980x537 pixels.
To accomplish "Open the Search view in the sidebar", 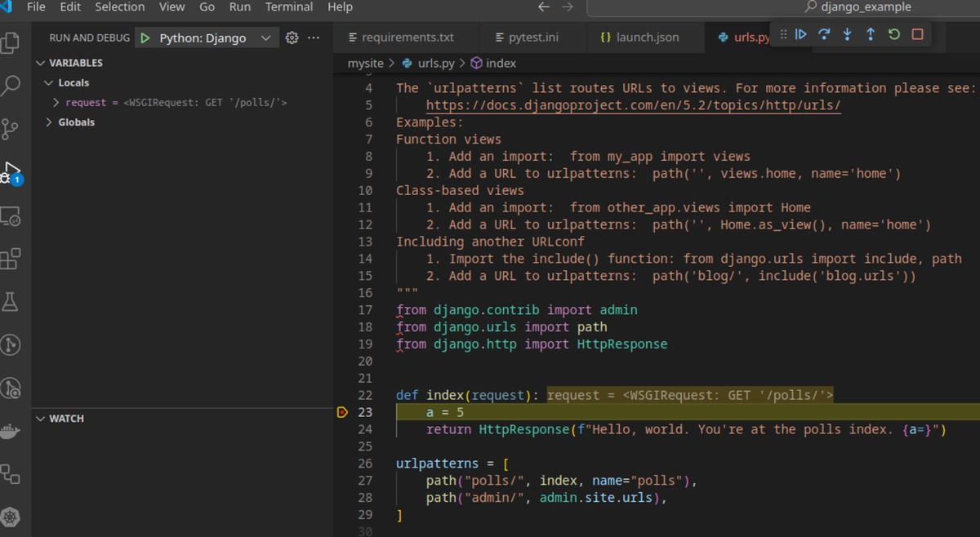I will click(12, 85).
